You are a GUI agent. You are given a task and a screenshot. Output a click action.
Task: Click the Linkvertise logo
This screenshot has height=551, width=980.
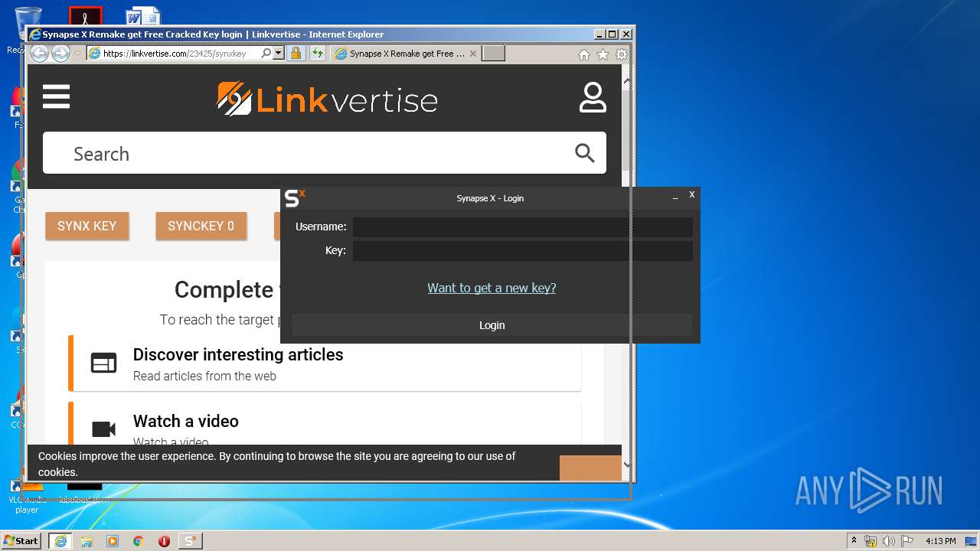327,99
